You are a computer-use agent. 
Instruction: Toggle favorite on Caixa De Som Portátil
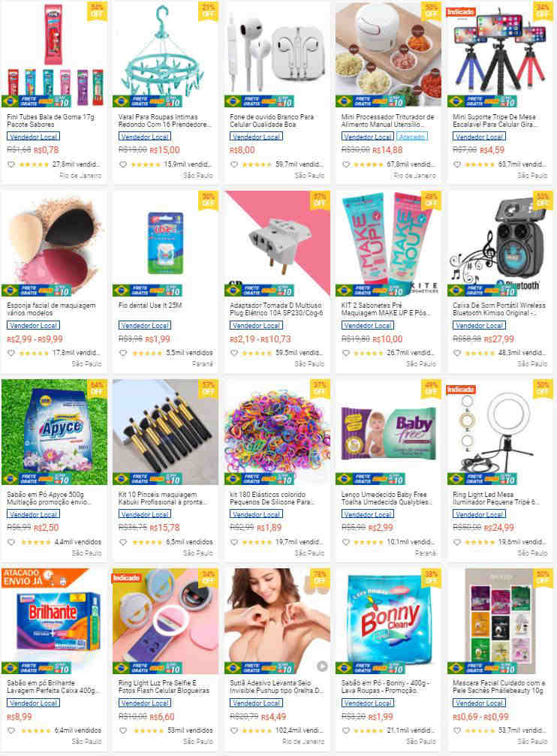point(457,353)
